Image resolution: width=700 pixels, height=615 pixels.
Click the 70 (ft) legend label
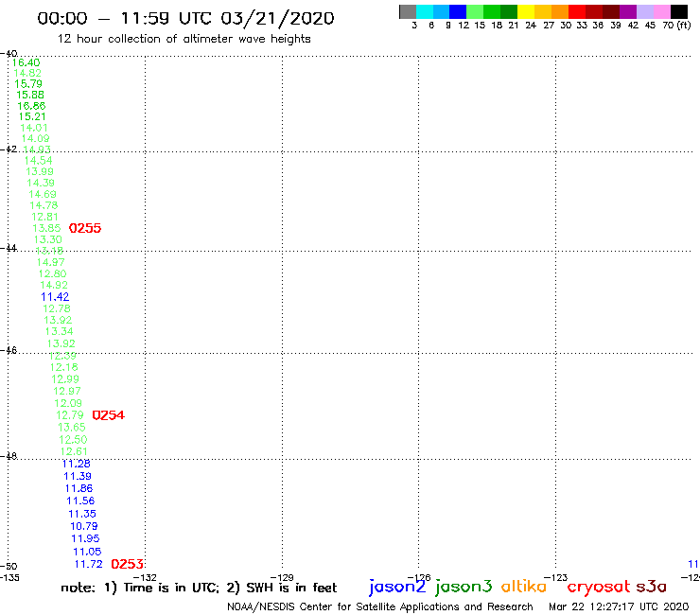676,25
